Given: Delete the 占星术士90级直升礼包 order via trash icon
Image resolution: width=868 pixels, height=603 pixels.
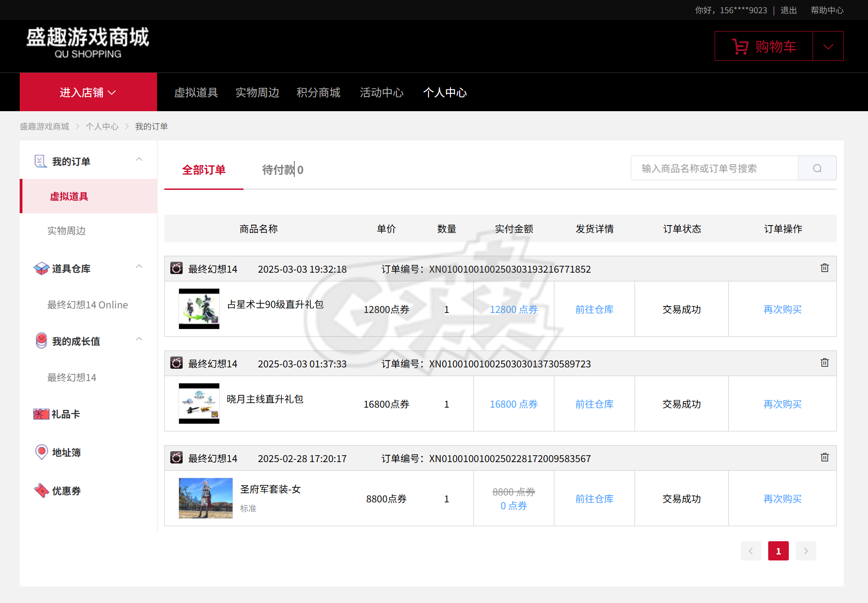Looking at the screenshot, I should [x=825, y=269].
